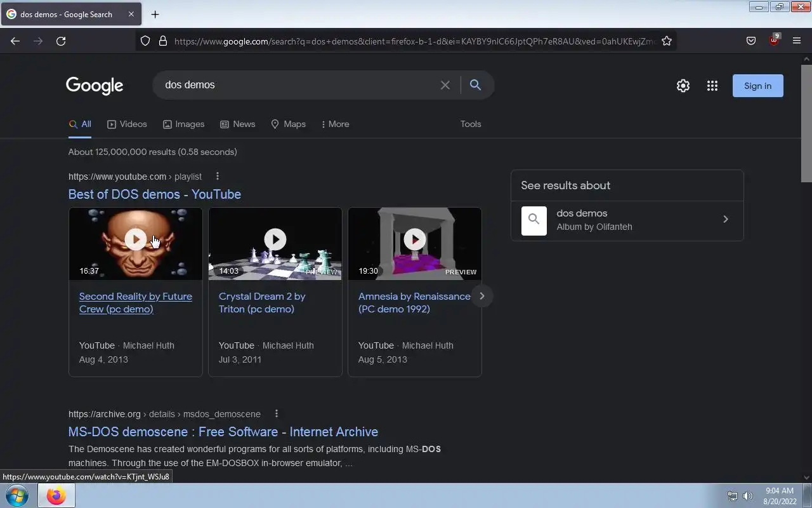This screenshot has height=508, width=812.
Task: Open options for the YouTube result
Action: [218, 176]
